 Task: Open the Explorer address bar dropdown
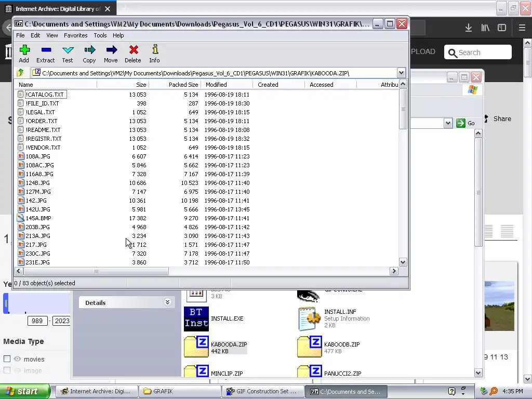448,123
